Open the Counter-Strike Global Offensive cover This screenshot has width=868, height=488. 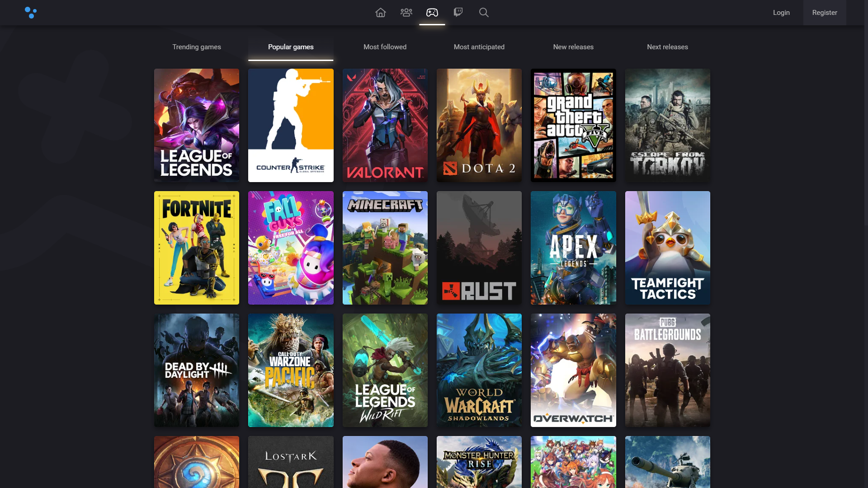coord(291,125)
